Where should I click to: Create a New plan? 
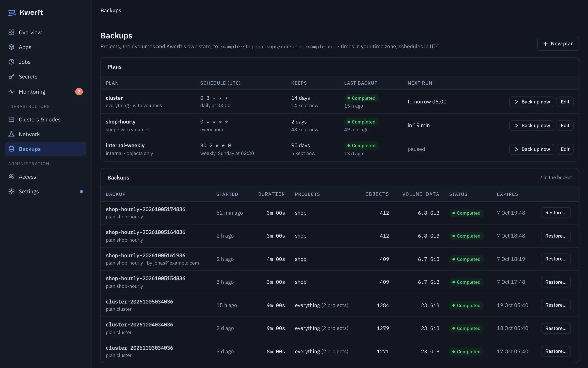[x=558, y=44]
